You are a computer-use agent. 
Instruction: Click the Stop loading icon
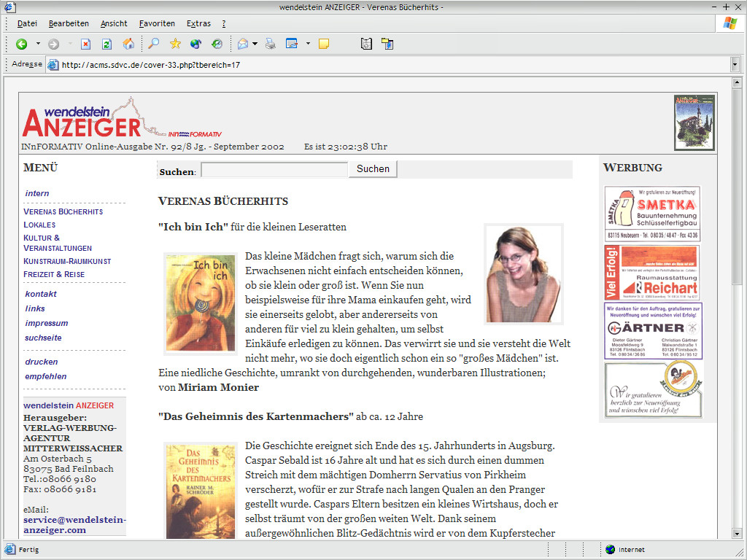coord(85,44)
